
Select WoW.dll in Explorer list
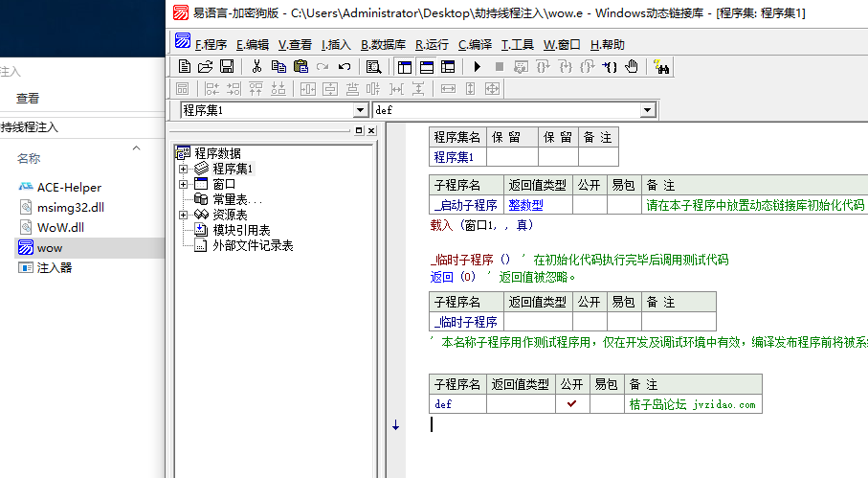(x=60, y=228)
